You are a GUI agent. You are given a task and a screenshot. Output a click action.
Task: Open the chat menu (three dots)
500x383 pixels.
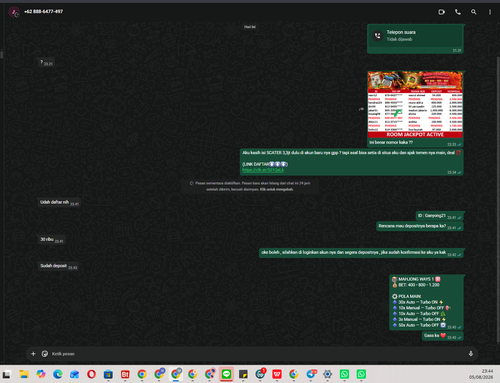tap(490, 12)
